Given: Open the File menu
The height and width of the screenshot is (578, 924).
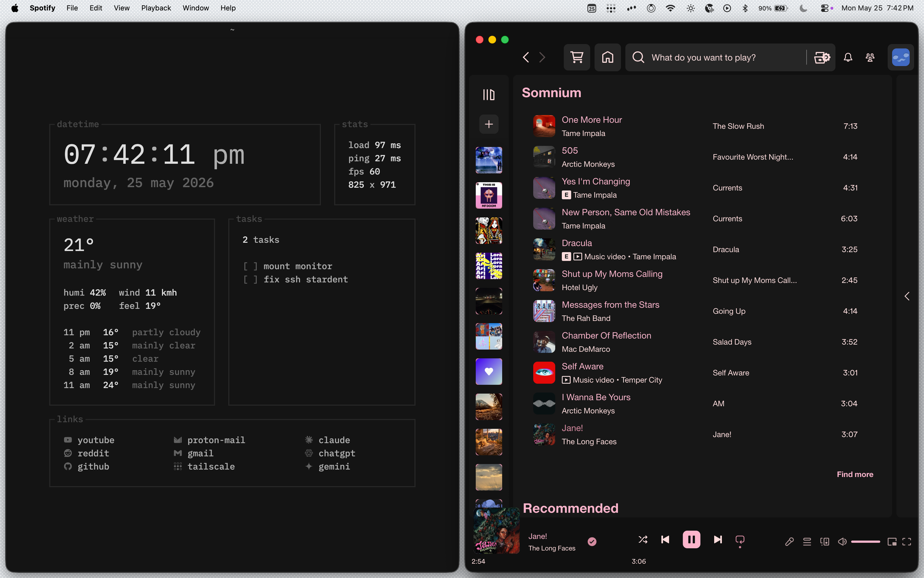Looking at the screenshot, I should pos(72,8).
